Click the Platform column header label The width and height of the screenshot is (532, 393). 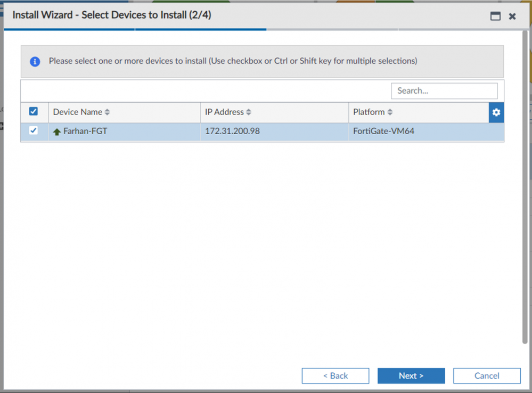pos(369,112)
